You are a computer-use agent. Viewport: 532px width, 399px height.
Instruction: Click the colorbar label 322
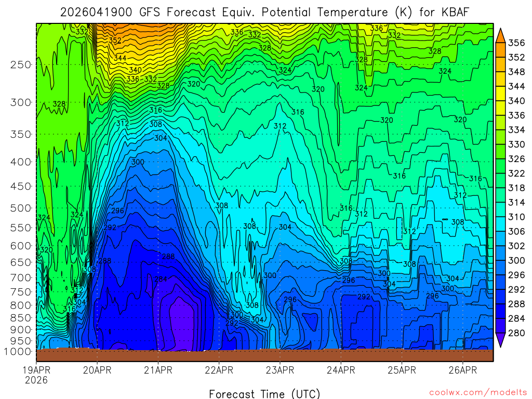point(516,174)
